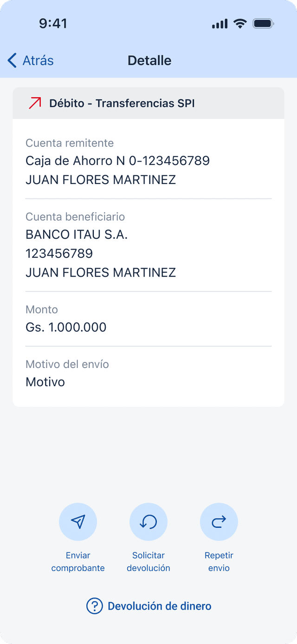297x644 pixels.
Task: Tap the Wi-Fi status icon
Action: [240, 24]
